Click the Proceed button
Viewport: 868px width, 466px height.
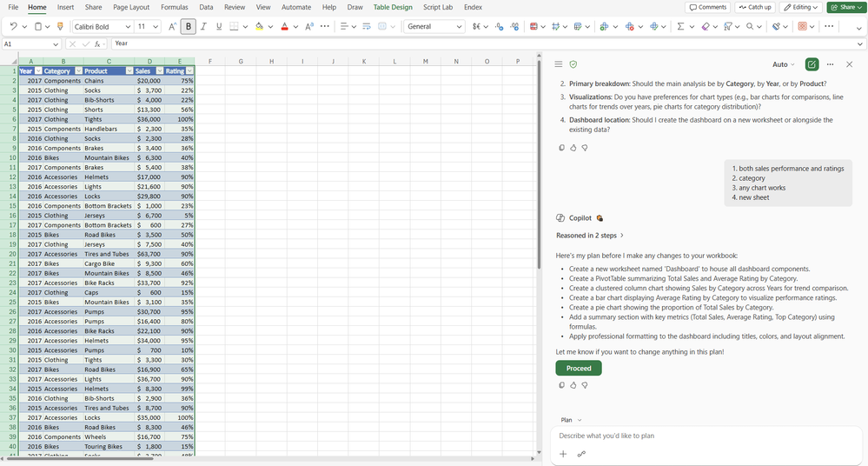(x=579, y=368)
